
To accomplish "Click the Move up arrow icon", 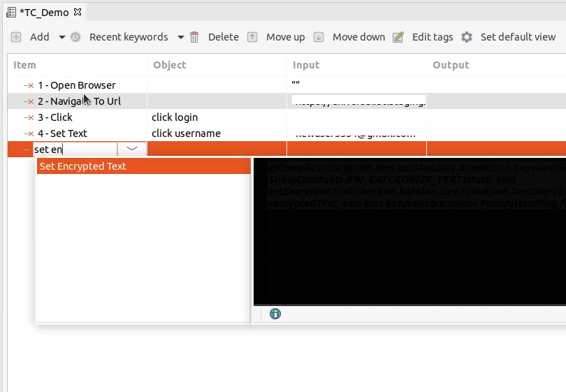I will pyautogui.click(x=252, y=37).
